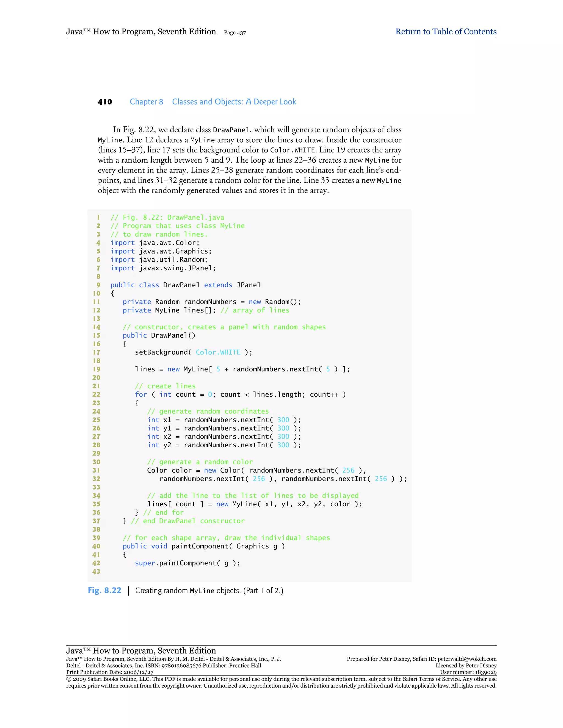Click 'int x1 = randomNumbers.nextInt( 300 )' line
563x728 pixels.
point(224,420)
